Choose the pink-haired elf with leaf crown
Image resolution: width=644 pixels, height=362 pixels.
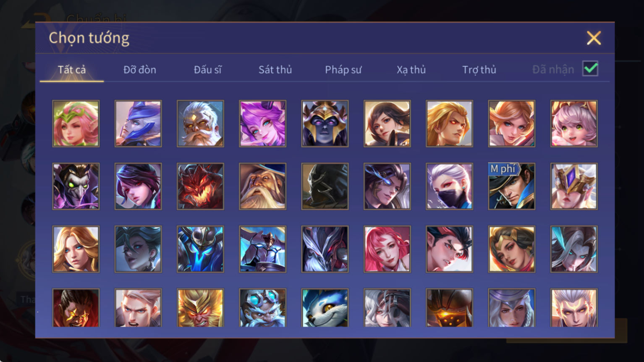click(76, 123)
